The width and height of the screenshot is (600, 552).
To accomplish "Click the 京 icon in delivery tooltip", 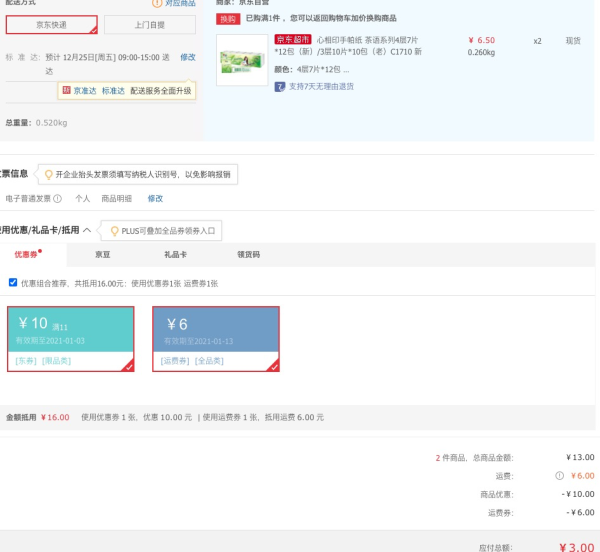I will (67, 90).
